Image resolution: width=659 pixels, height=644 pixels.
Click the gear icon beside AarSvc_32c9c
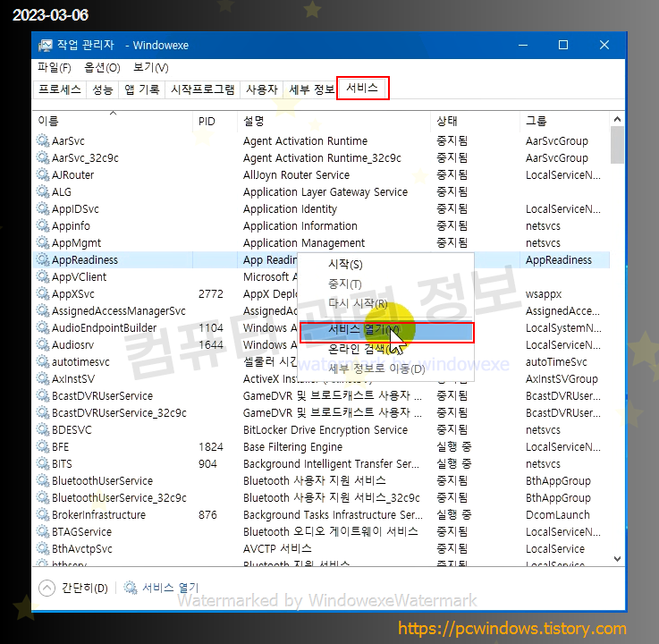pyautogui.click(x=42, y=157)
